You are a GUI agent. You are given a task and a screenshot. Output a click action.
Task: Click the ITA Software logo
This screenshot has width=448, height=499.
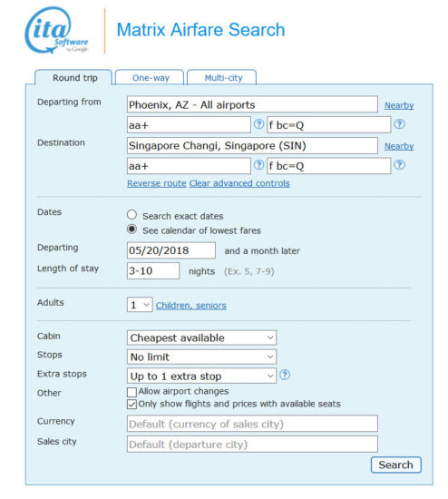pyautogui.click(x=56, y=31)
